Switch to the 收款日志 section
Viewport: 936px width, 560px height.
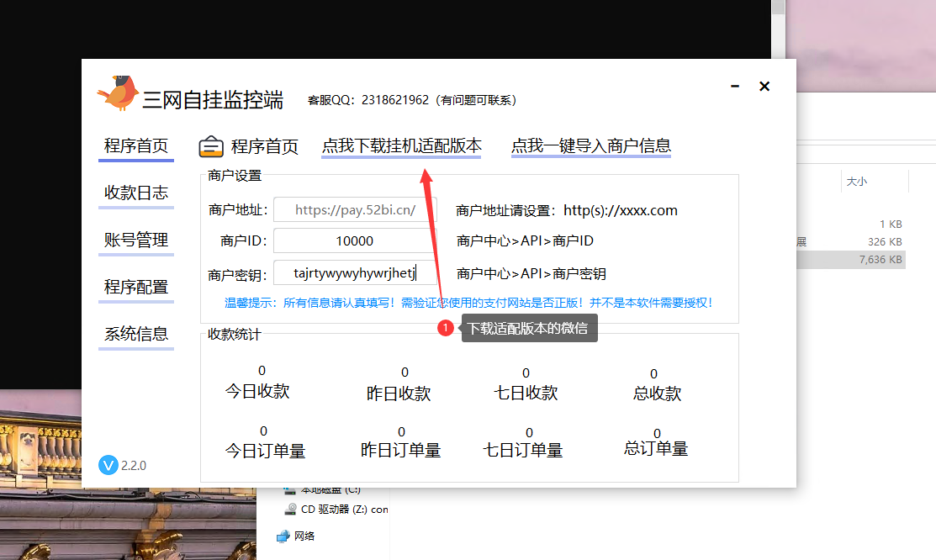(135, 193)
